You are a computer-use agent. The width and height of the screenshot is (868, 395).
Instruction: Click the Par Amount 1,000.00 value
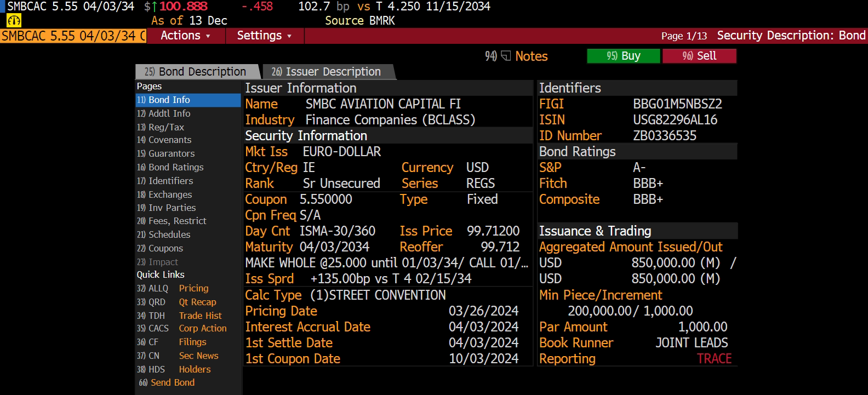click(703, 327)
